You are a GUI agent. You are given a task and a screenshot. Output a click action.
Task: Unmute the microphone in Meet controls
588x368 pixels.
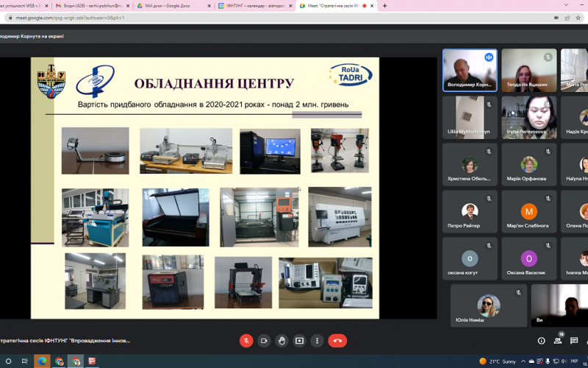[x=246, y=341]
